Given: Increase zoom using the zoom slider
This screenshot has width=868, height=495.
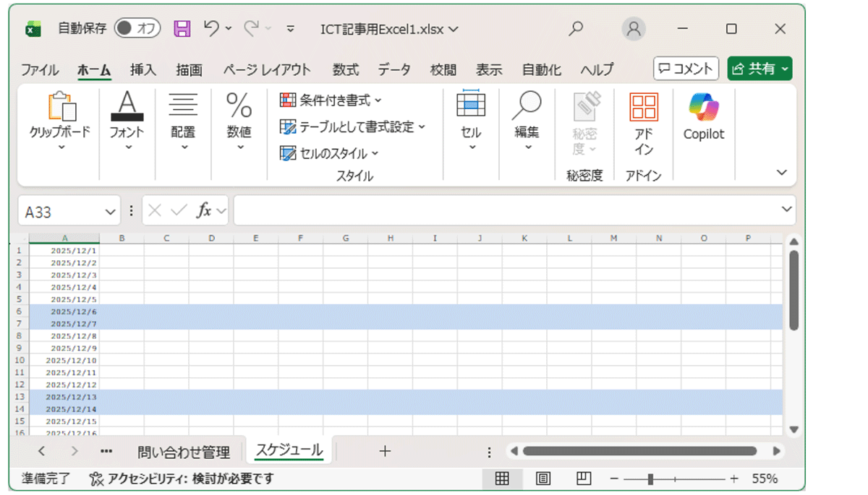Looking at the screenshot, I should pos(734,478).
